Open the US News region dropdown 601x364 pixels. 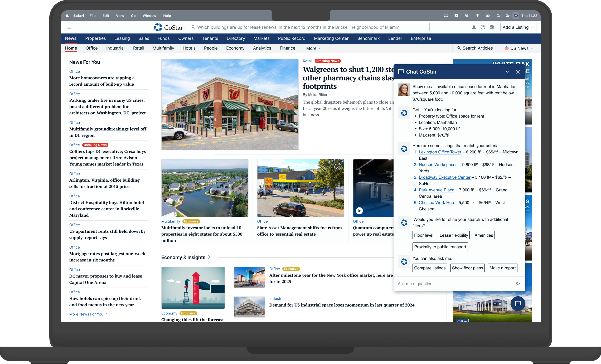click(x=519, y=48)
